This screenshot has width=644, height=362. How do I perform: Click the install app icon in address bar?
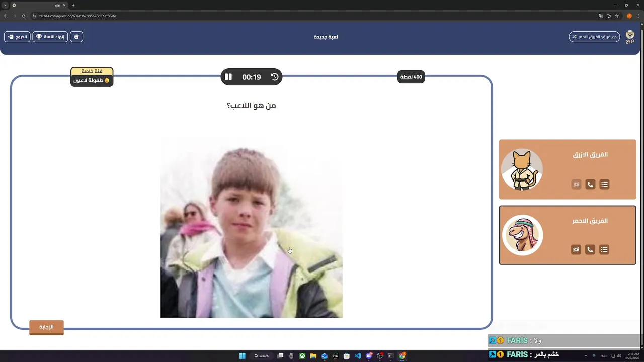(x=609, y=16)
